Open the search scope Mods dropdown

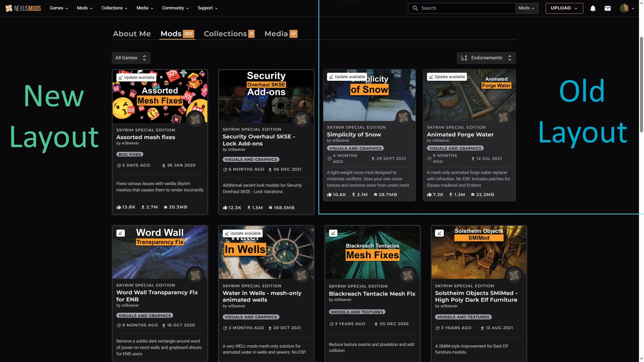click(526, 8)
